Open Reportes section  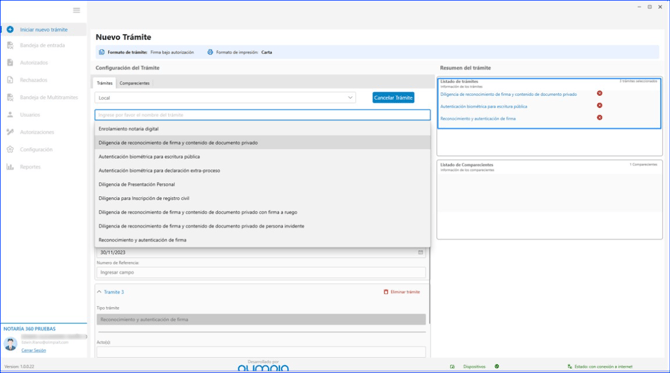(30, 167)
